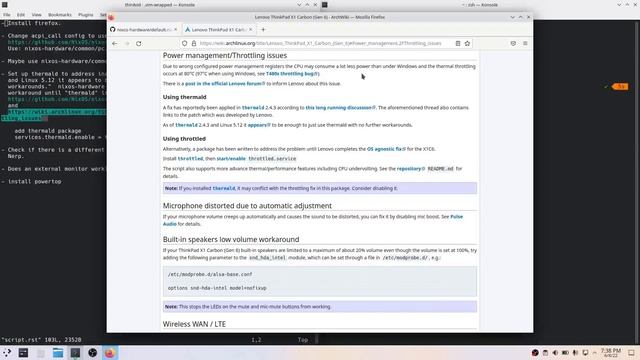Follow the OS agnostic fix link

386,149
